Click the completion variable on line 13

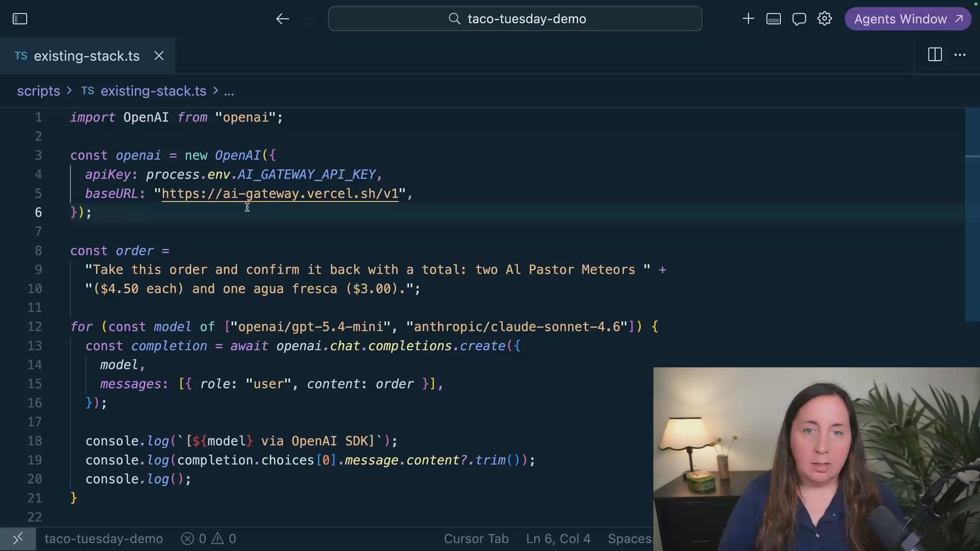point(169,346)
